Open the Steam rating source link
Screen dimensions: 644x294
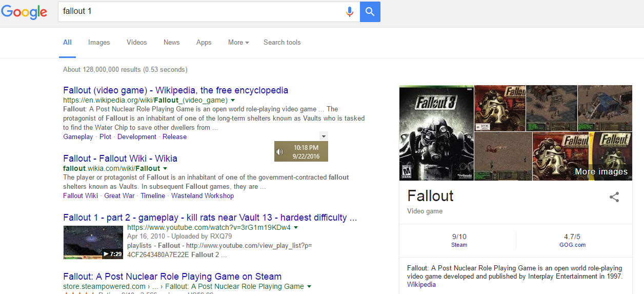point(459,245)
